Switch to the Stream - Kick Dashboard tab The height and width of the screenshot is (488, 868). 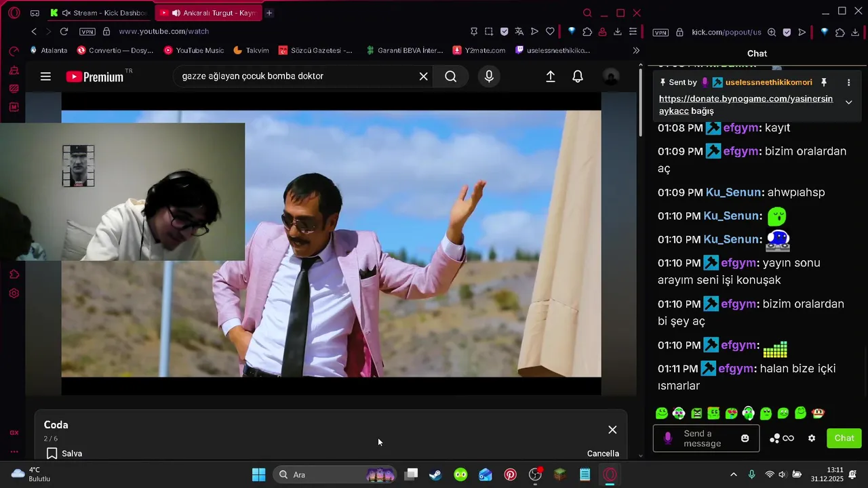click(99, 13)
